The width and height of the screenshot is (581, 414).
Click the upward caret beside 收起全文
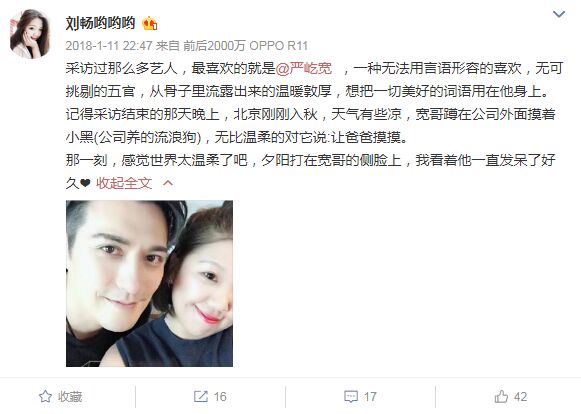pos(168,183)
